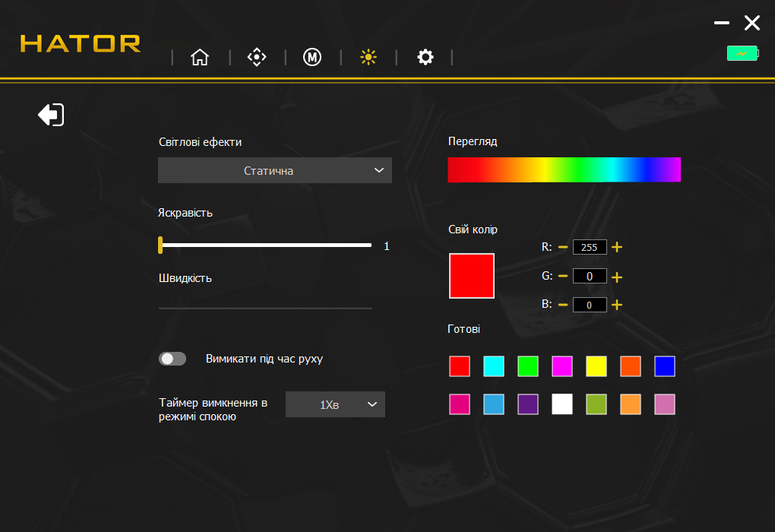The width and height of the screenshot is (775, 532).
Task: Pick a color on the rainbow preview bar
Action: pyautogui.click(x=564, y=169)
